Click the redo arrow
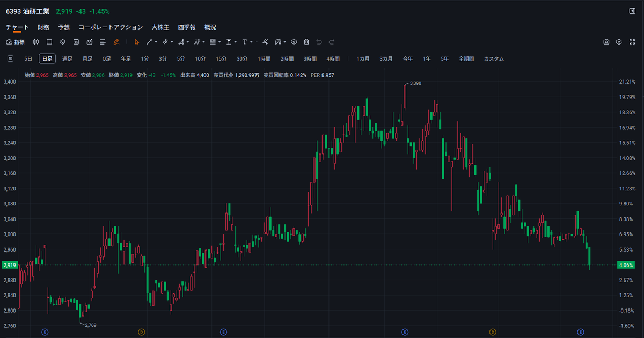 332,42
